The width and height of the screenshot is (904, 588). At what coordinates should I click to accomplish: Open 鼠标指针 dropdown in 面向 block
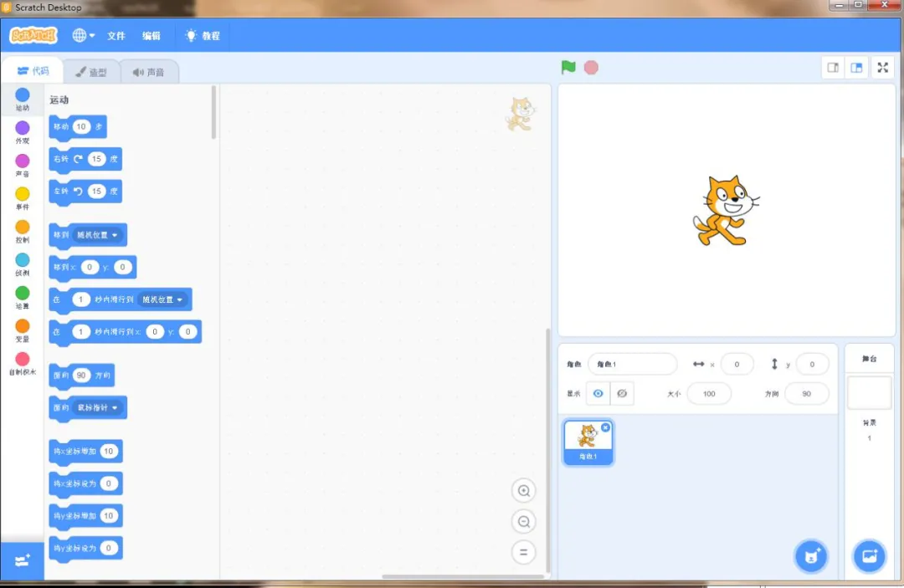97,407
